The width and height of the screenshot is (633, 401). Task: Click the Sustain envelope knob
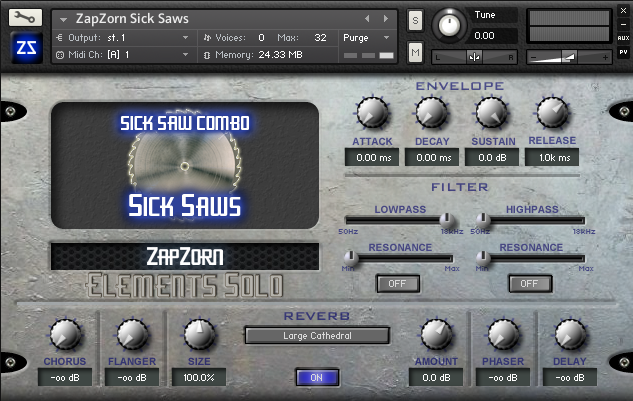491,113
